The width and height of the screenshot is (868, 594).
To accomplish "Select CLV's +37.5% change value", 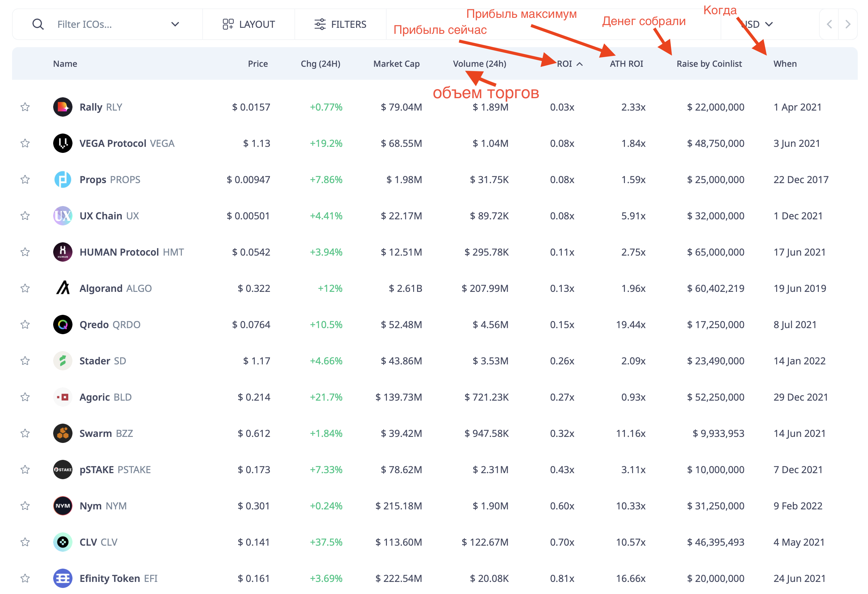I will point(326,542).
